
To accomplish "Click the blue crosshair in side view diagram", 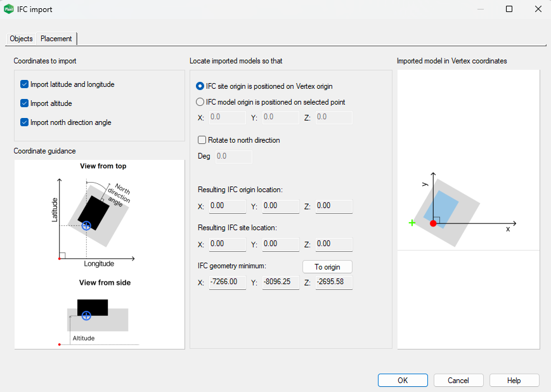I will click(x=86, y=315).
